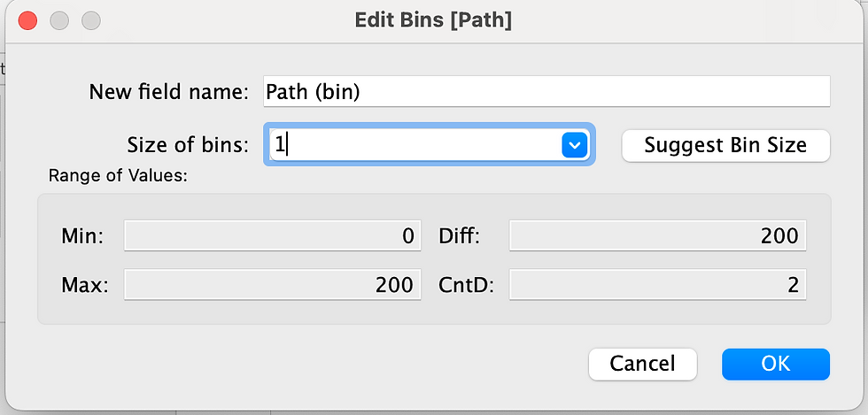
Task: Click the 'CntD:' label
Action: click(x=466, y=286)
